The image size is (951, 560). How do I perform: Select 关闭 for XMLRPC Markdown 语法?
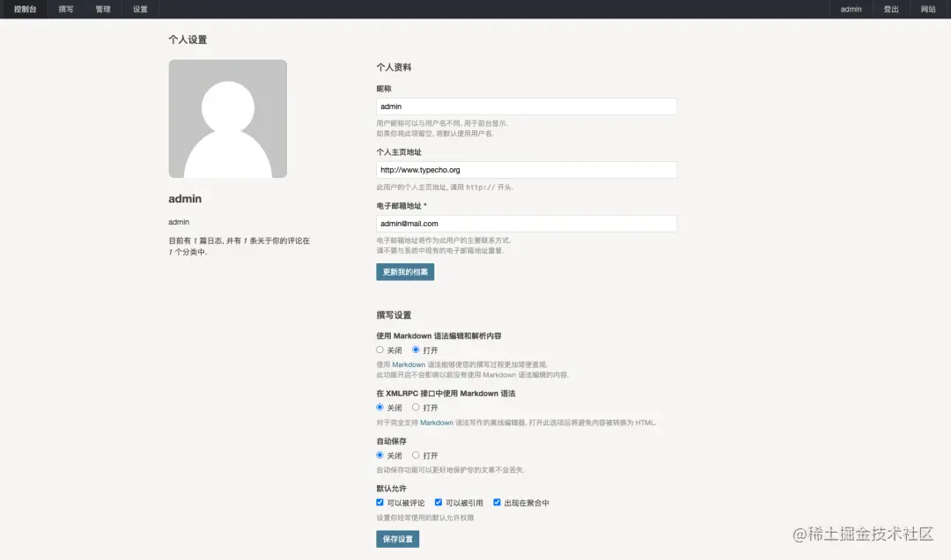coord(380,407)
